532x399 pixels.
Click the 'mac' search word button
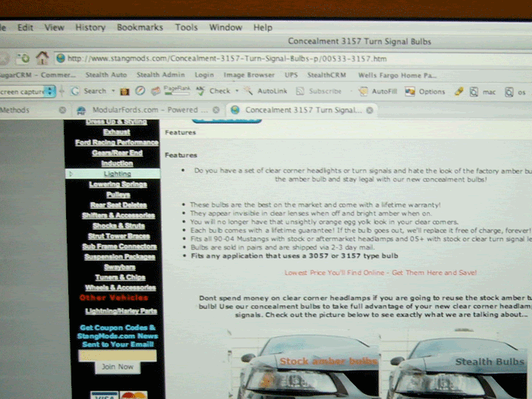[482, 92]
